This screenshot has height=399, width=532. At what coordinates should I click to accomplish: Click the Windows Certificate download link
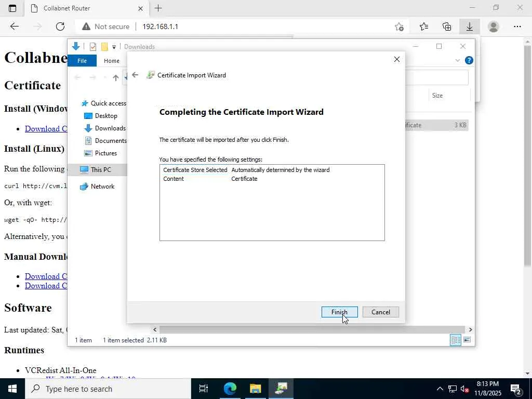pyautogui.click(x=46, y=129)
